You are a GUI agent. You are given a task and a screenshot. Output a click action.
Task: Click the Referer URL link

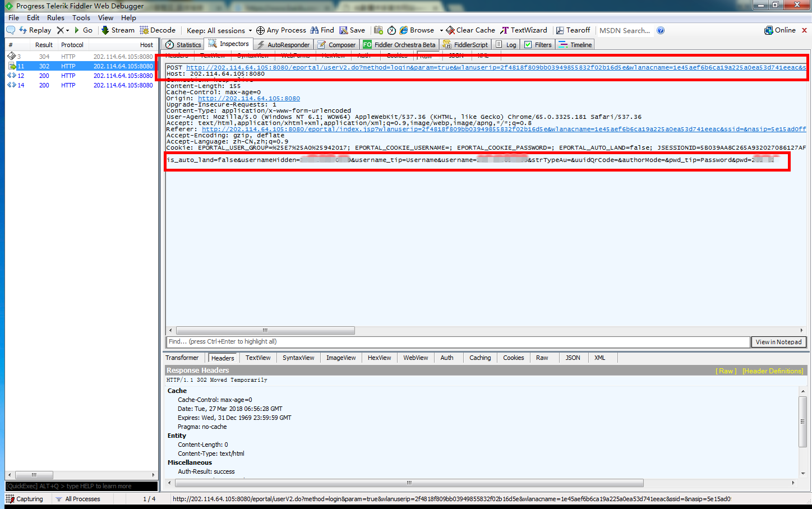pyautogui.click(x=504, y=129)
